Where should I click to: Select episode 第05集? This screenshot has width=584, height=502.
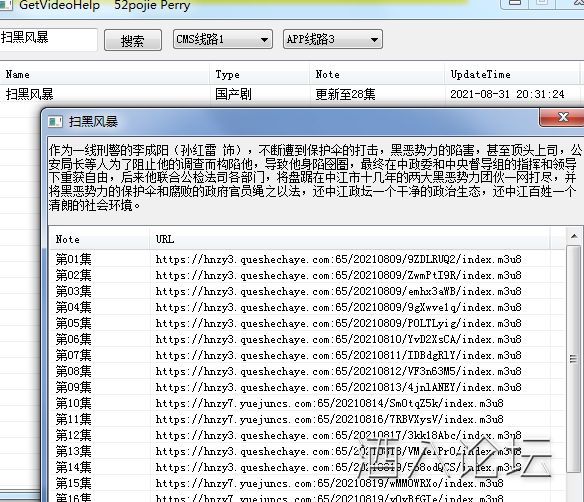[74, 323]
